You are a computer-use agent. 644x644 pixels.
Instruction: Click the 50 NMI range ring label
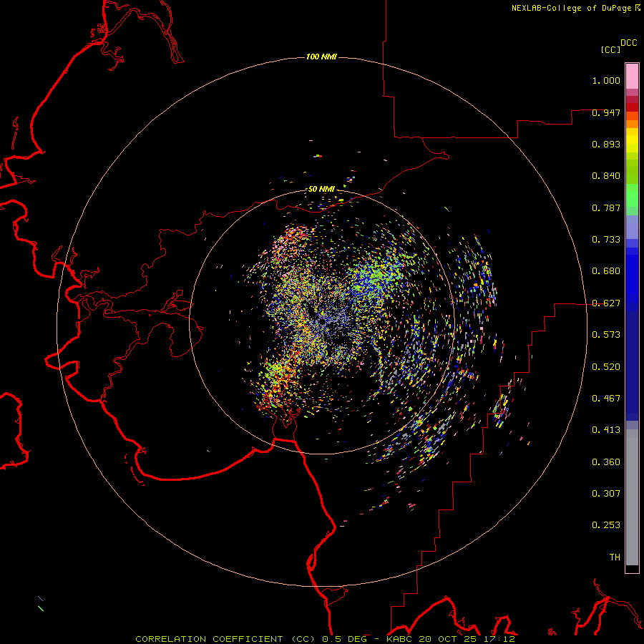pos(321,189)
